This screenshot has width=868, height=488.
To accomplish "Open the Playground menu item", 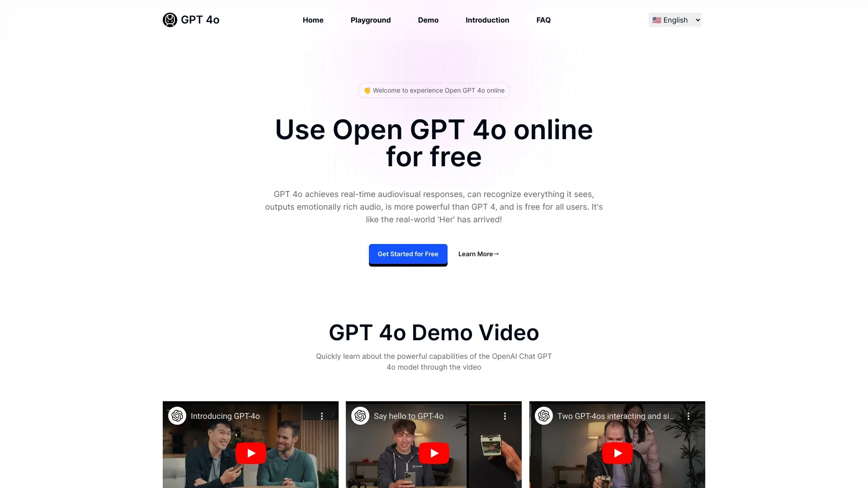I will tap(370, 20).
